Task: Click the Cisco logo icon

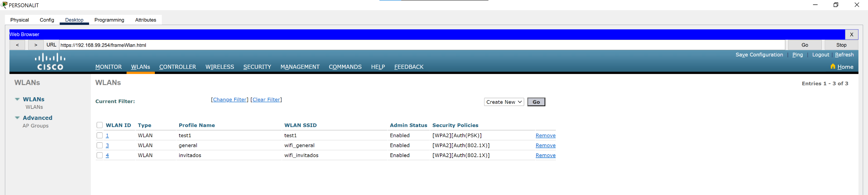Action: (50, 62)
